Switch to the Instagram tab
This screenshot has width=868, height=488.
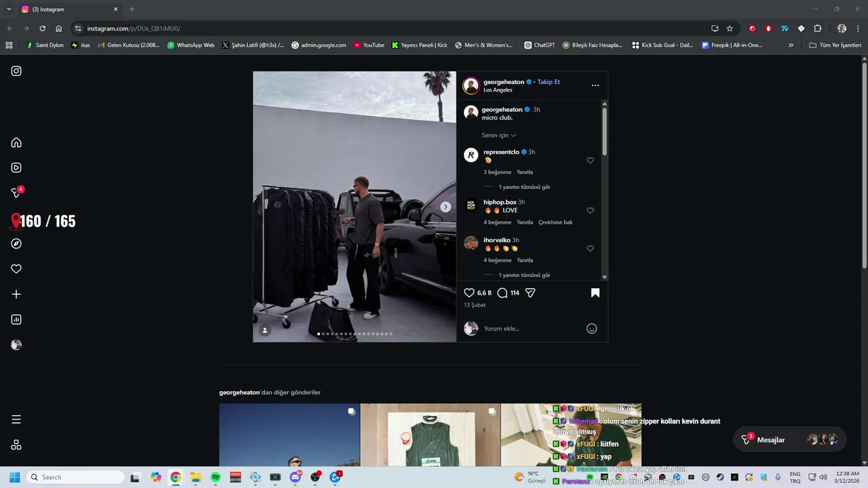click(70, 9)
